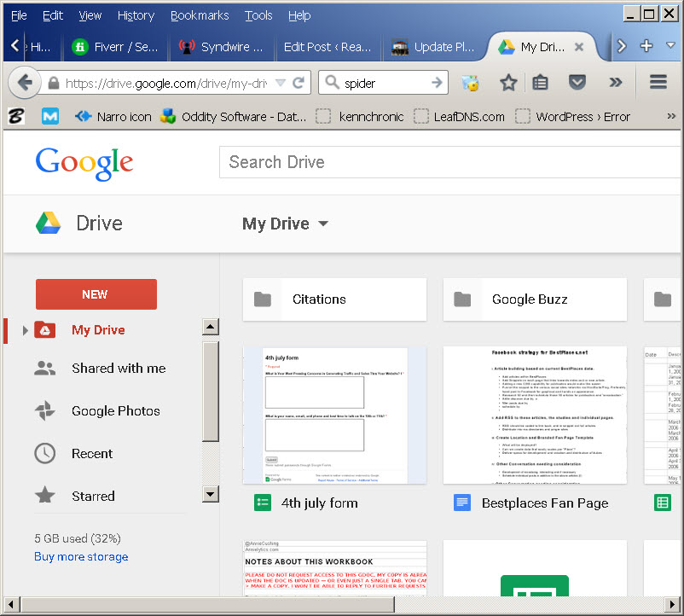Click the Shared with me people icon

click(44, 369)
